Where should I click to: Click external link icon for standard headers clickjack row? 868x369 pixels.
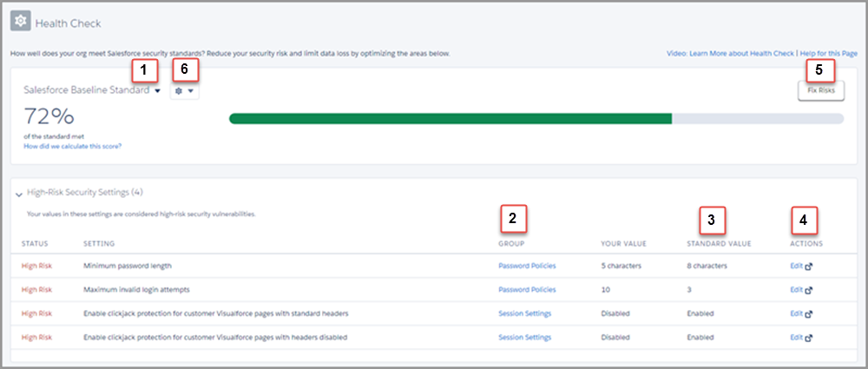(809, 313)
